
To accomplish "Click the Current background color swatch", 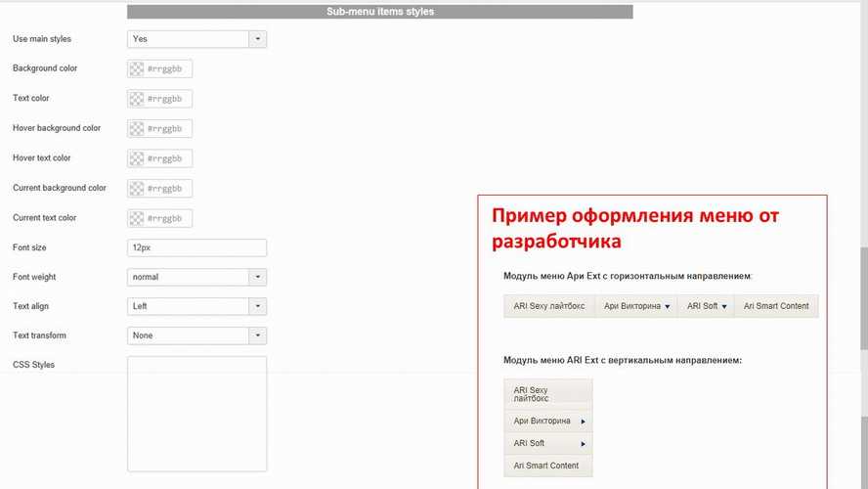I will click(x=137, y=189).
